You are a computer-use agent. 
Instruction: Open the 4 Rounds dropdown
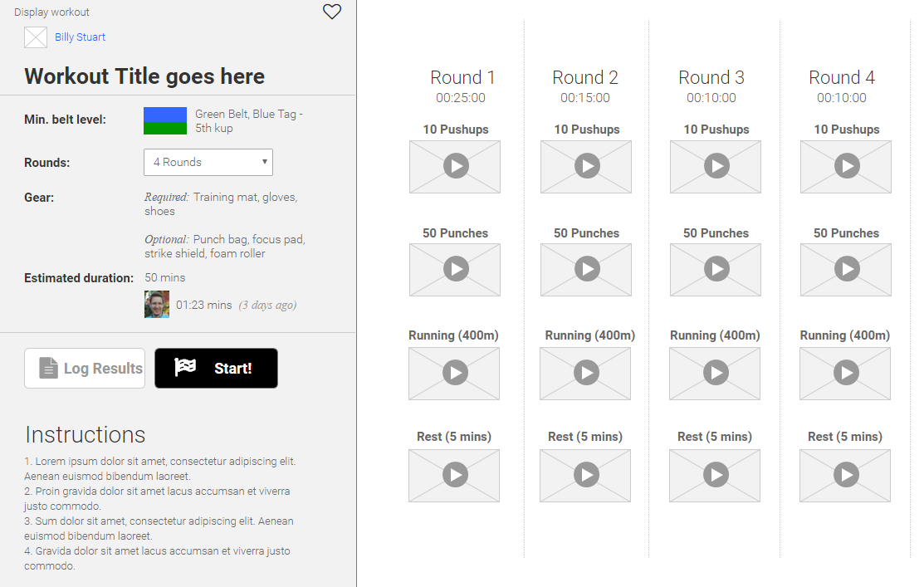tap(208, 163)
